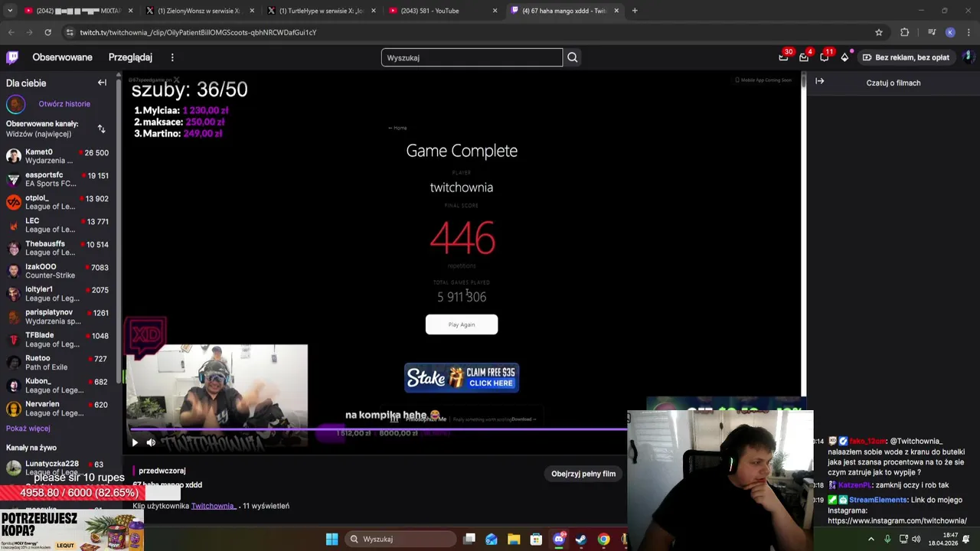The width and height of the screenshot is (980, 551).
Task: Open TFBlade channel in sidebar
Action: coord(57,340)
